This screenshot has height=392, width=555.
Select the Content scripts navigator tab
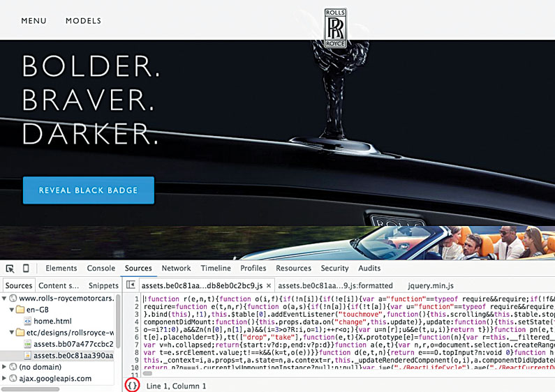click(x=59, y=285)
